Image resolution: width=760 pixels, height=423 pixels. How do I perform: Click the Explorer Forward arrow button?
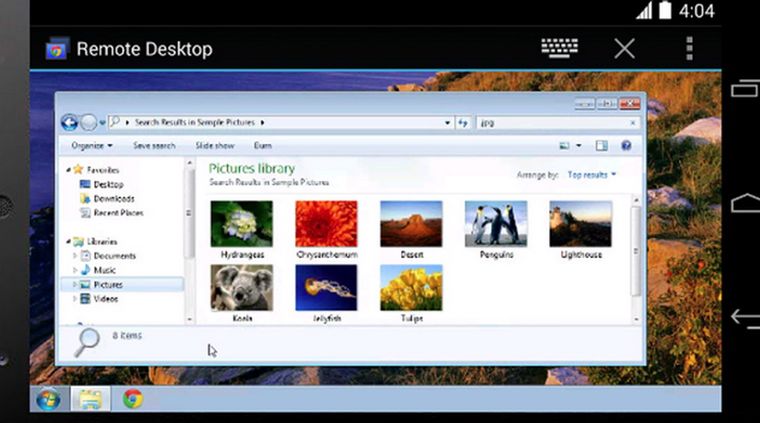tap(88, 123)
